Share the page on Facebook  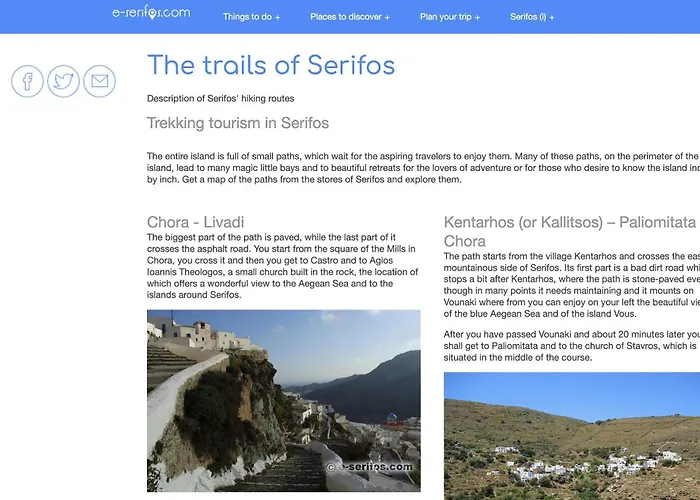(x=28, y=81)
